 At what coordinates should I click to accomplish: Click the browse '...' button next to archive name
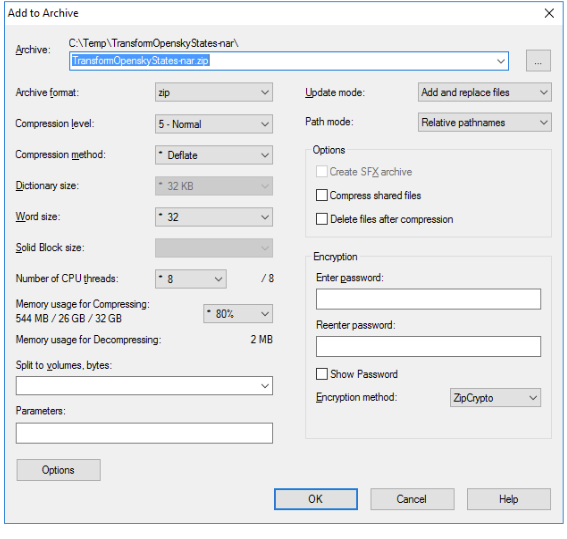click(x=538, y=61)
